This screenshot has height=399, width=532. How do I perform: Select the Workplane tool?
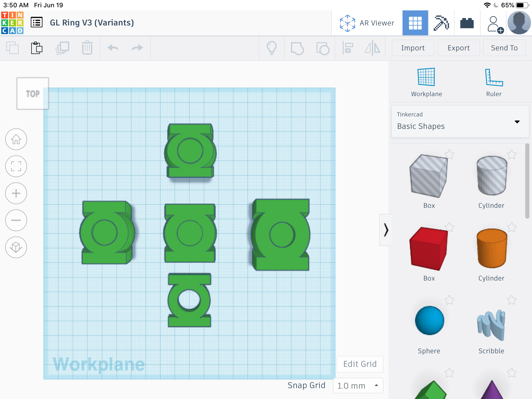(x=426, y=82)
